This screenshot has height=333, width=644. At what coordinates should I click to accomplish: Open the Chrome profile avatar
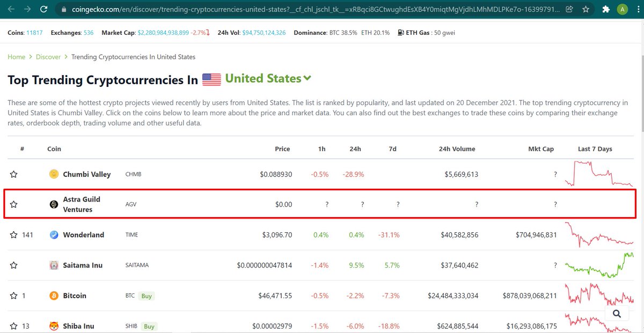tap(621, 9)
